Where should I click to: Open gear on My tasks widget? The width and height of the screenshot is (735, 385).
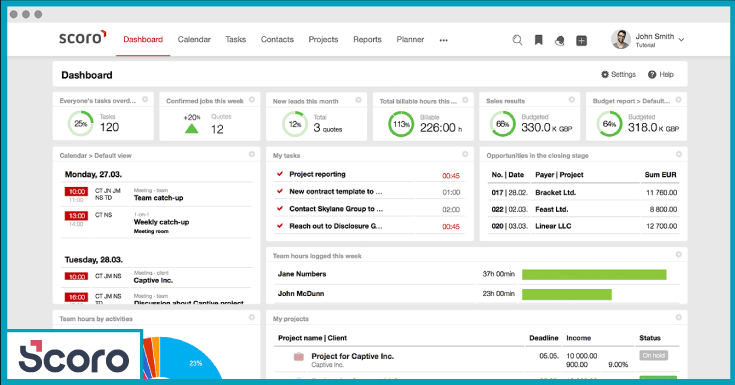465,154
